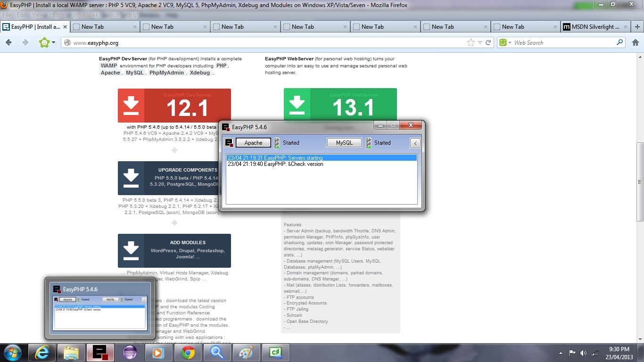Open the search engine selector dropdown
The image size is (644, 362).
505,42
